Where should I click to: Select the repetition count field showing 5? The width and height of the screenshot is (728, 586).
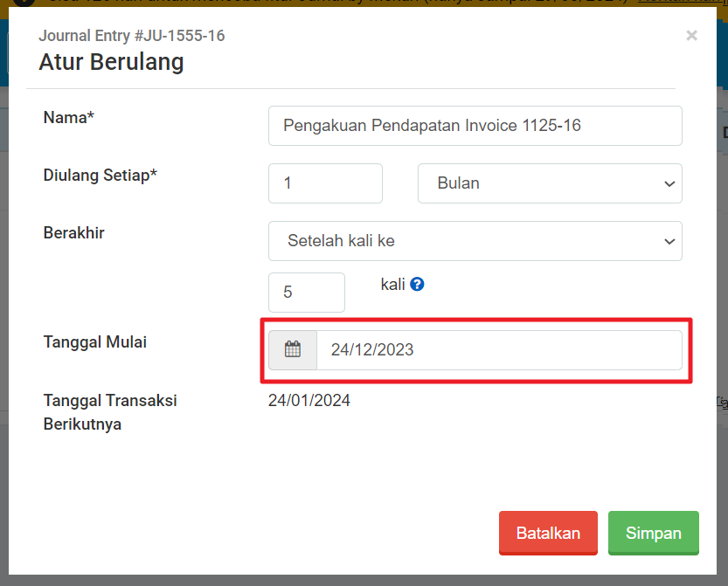(x=306, y=293)
